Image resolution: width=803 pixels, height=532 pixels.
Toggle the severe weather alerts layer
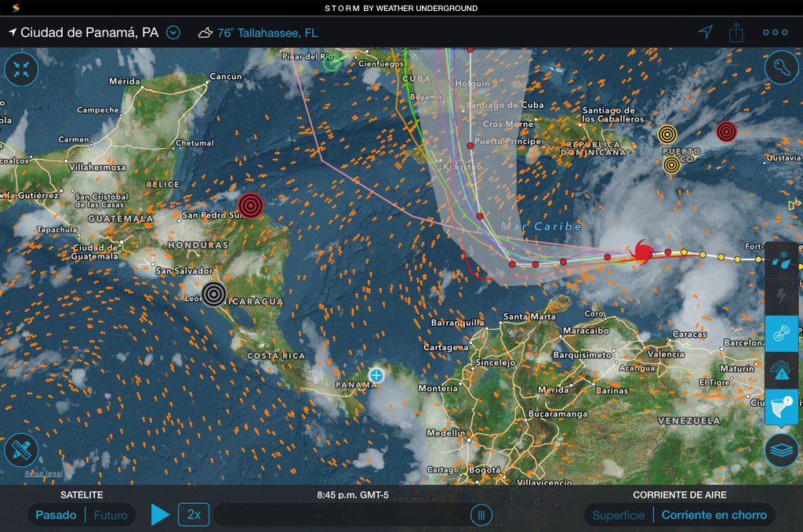click(x=782, y=371)
